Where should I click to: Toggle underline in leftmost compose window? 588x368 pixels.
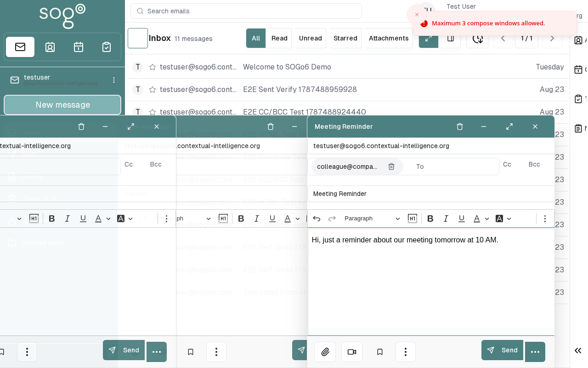[x=83, y=218]
